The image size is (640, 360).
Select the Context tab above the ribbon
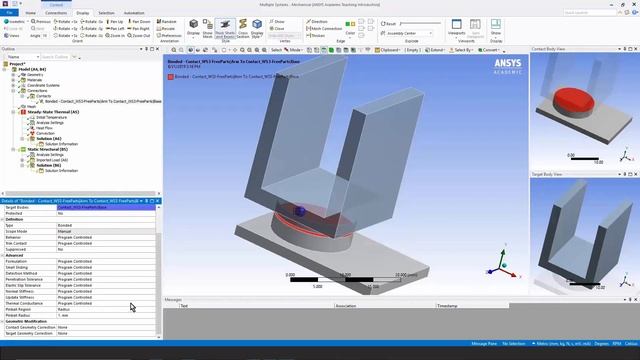click(56, 4)
